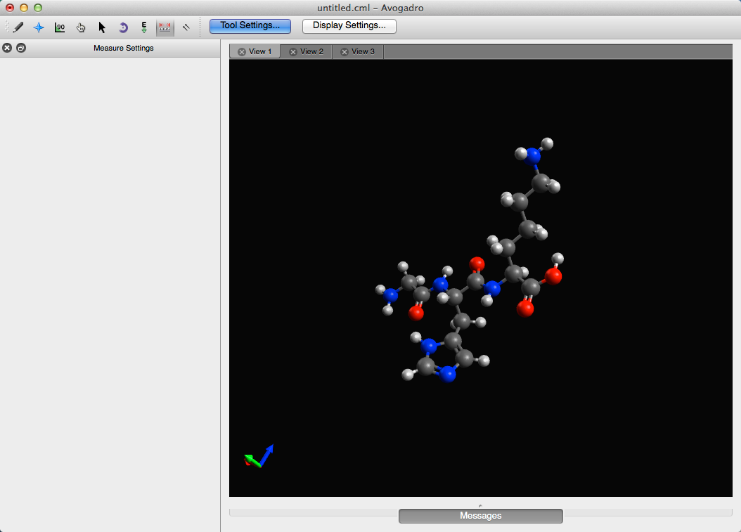The image size is (741, 532).
Task: Enable the Auto Rotate tool
Action: pos(123,27)
